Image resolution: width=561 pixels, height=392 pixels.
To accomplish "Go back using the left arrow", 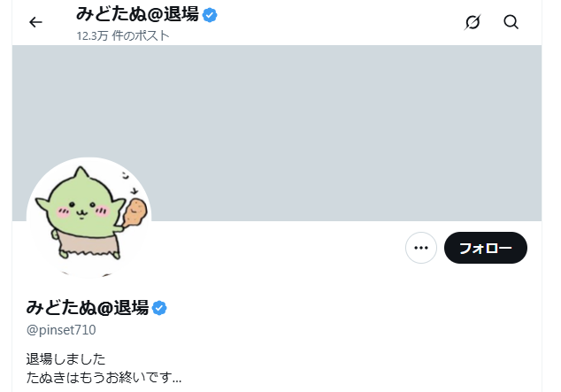I will coord(35,22).
